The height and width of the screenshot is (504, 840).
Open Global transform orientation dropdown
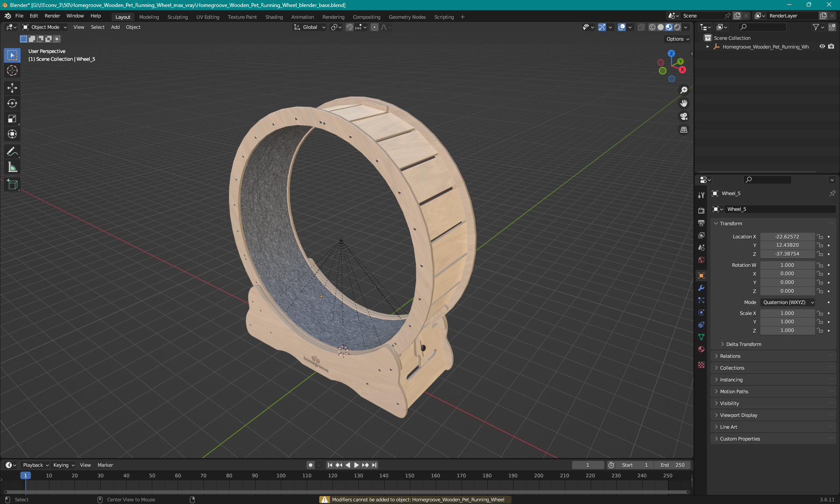point(310,27)
